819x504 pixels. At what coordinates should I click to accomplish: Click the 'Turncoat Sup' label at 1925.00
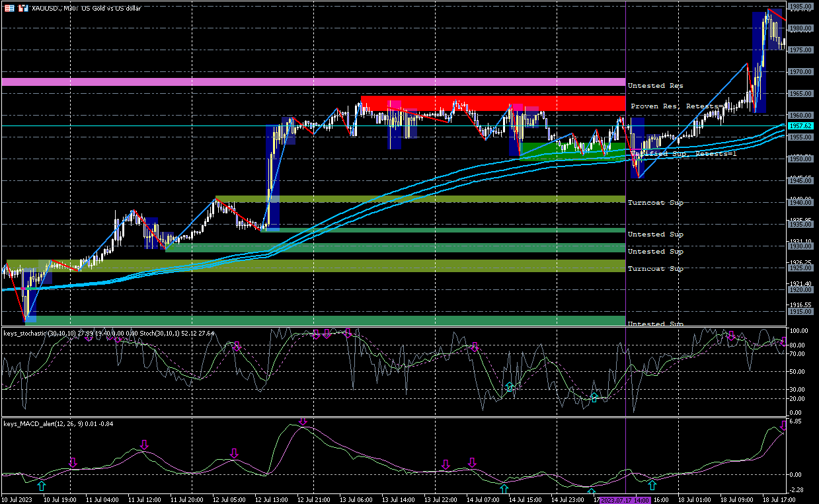655,269
